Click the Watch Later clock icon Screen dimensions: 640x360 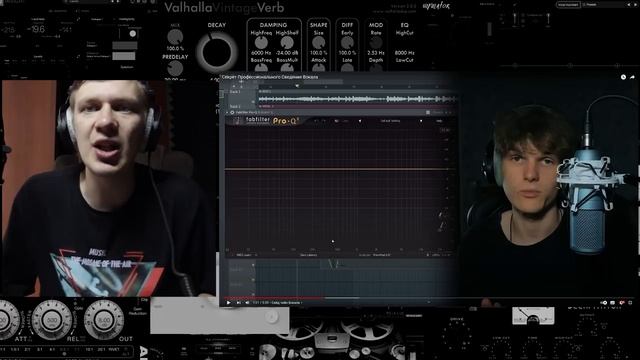pyautogui.click(x=623, y=77)
